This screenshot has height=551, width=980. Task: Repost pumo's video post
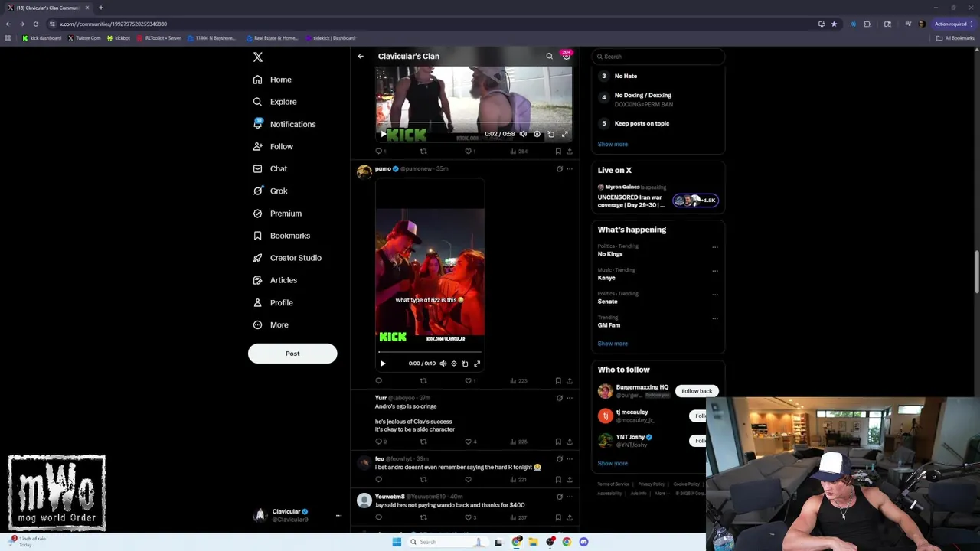click(423, 380)
